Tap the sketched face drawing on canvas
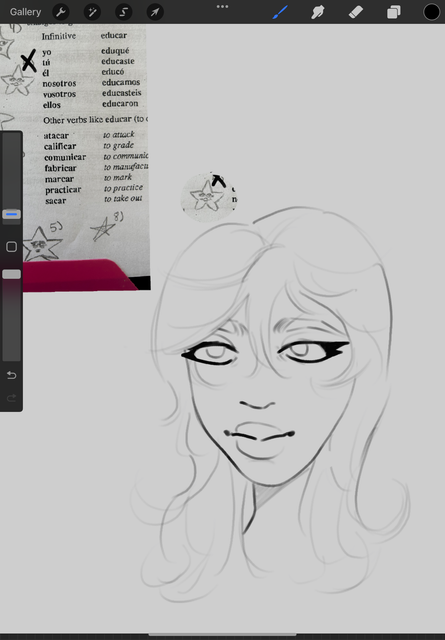Screen dimensions: 445x640 [271, 402]
